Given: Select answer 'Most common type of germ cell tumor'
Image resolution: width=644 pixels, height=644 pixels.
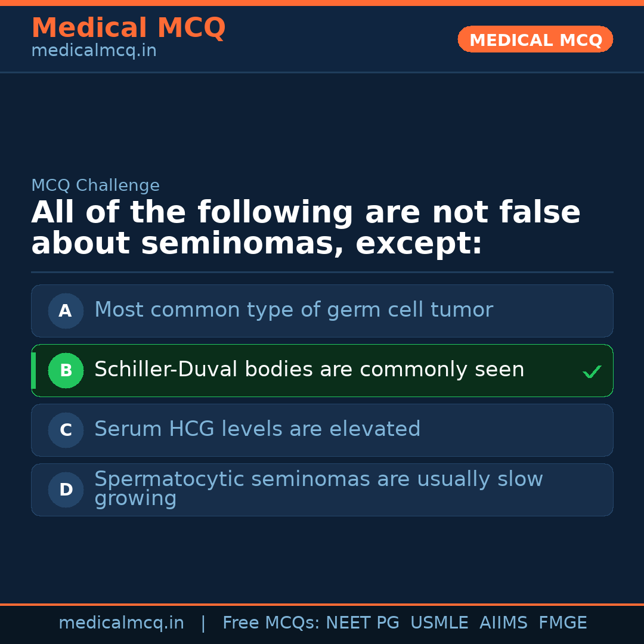Looking at the screenshot, I should click(293, 310).
